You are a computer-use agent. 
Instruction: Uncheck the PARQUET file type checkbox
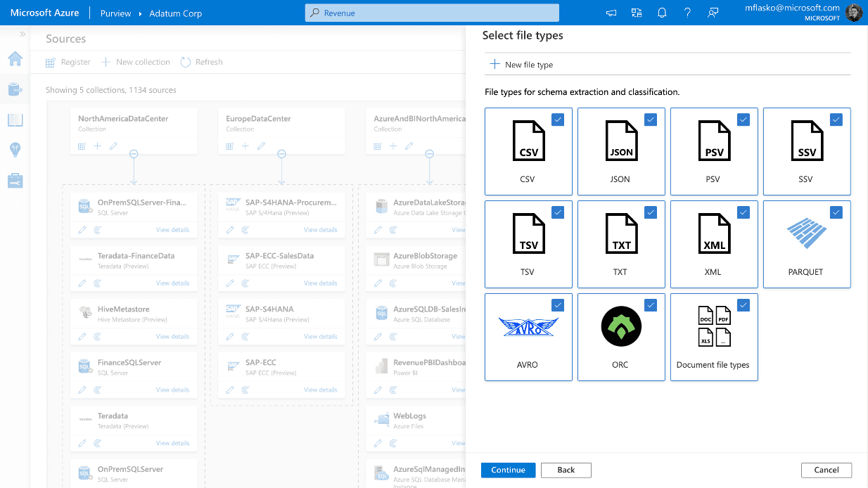(x=836, y=212)
